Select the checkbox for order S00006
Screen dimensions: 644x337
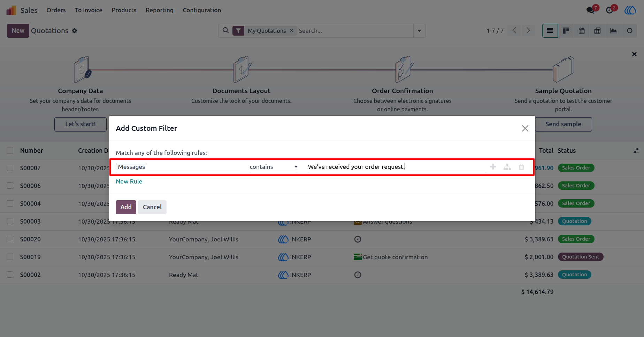(x=10, y=186)
